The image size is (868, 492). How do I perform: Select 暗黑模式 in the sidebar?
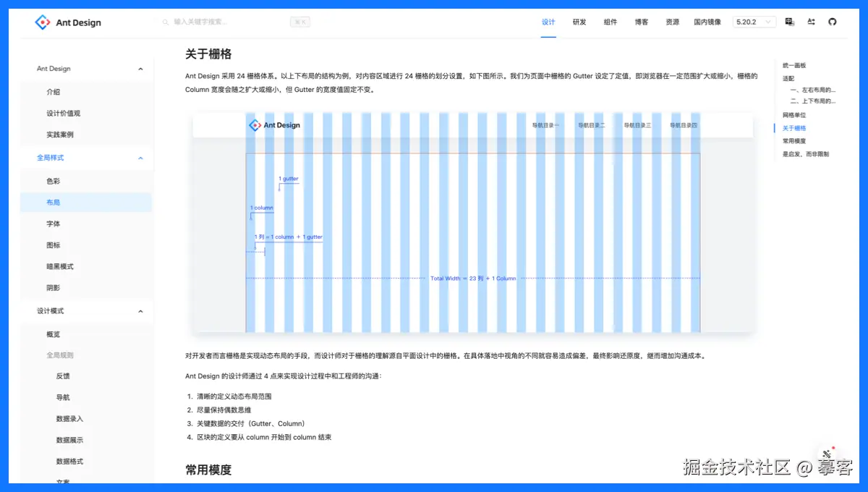click(x=86, y=267)
